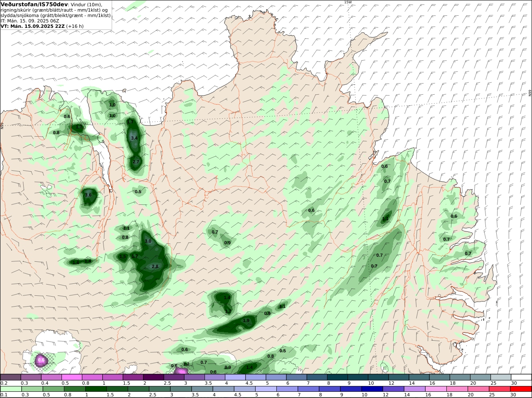Image resolution: width=532 pixels, height=398 pixels.
Task: Click the (+16 h) forecast offset text
Action: pyautogui.click(x=75, y=26)
